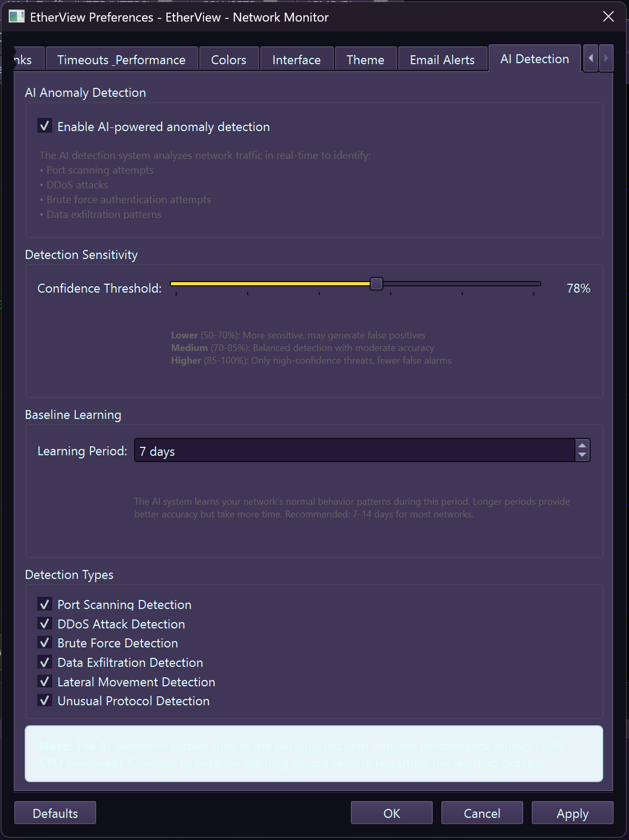The height and width of the screenshot is (840, 629).
Task: Click the Learning Period field showing 7 days
Action: pos(355,451)
